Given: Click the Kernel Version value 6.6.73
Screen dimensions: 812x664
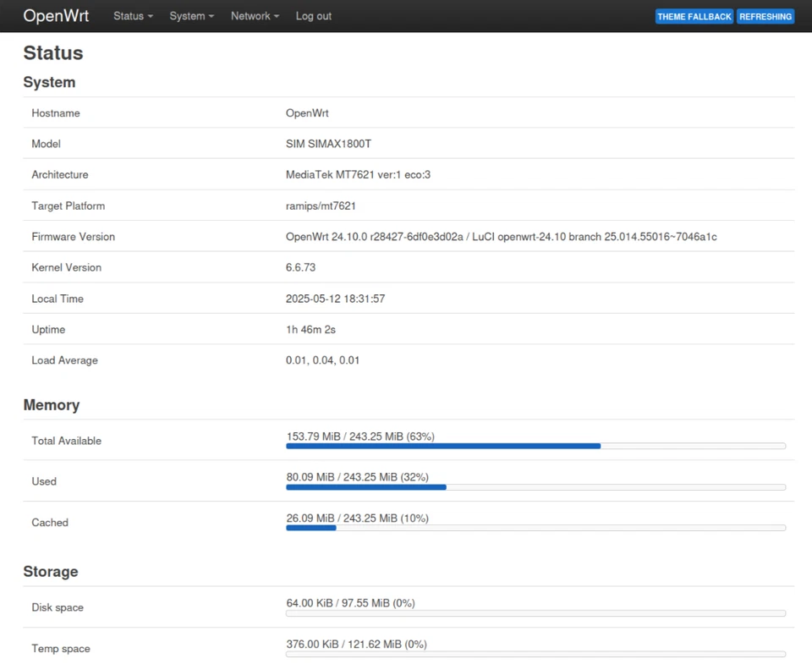Looking at the screenshot, I should click(x=300, y=267).
